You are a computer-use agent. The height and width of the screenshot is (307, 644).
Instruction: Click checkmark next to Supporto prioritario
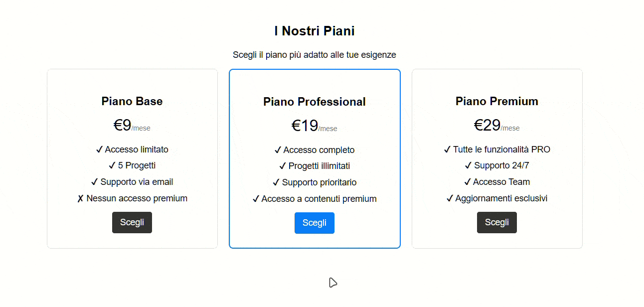(x=276, y=182)
